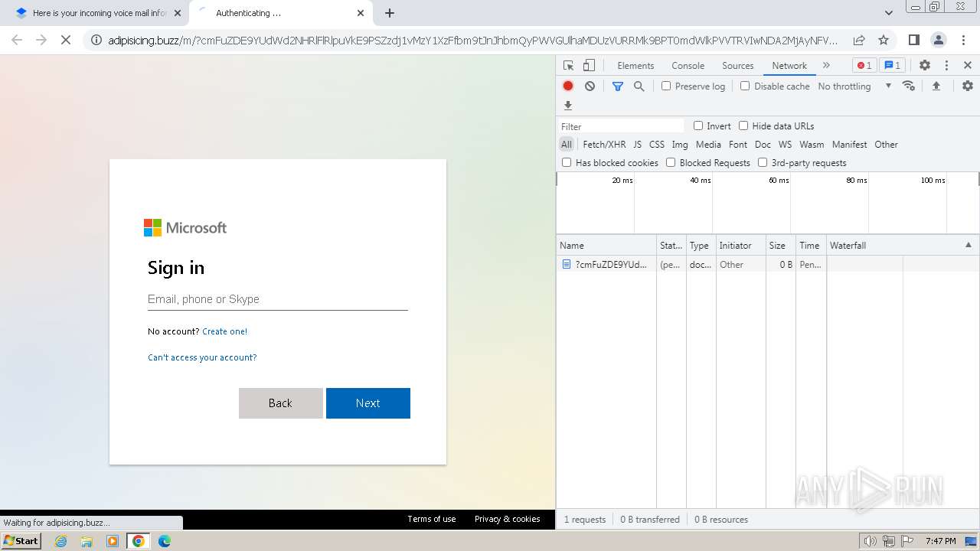Import HAR file upload icon
This screenshot has width=980, height=551.
coord(936,86)
